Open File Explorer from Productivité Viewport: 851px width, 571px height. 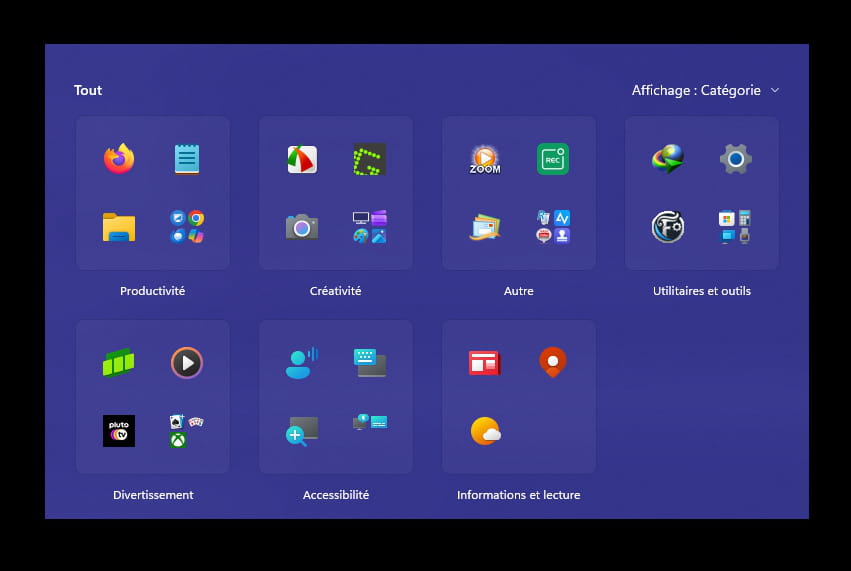coord(119,227)
